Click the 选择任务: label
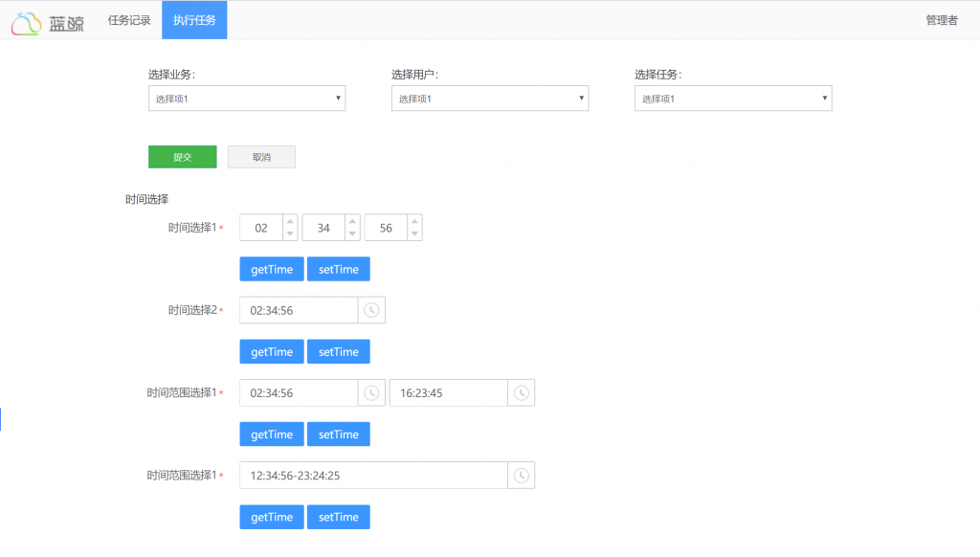Viewport: 980px width, 557px height. tap(658, 75)
